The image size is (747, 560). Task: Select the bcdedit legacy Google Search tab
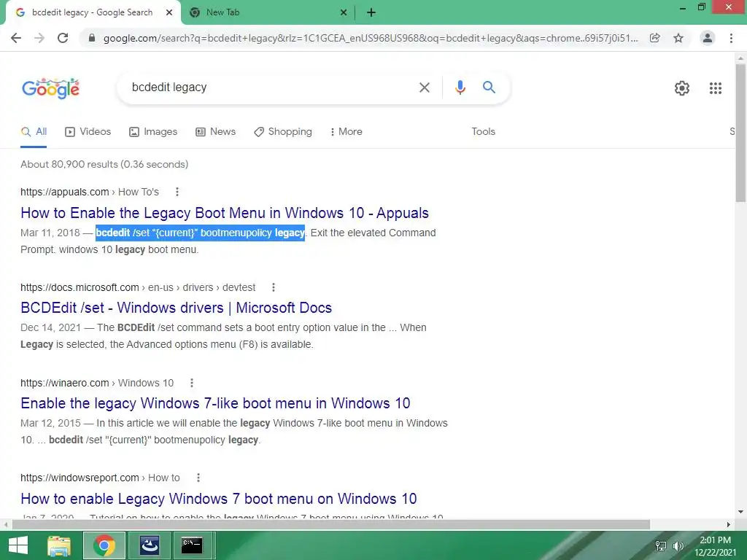(x=92, y=12)
